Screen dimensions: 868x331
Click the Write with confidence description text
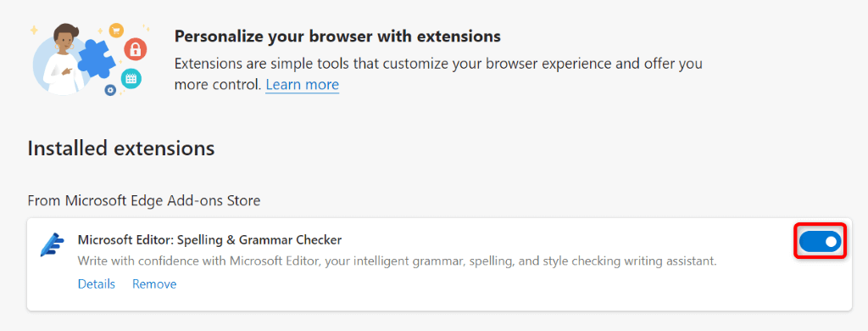pyautogui.click(x=398, y=261)
